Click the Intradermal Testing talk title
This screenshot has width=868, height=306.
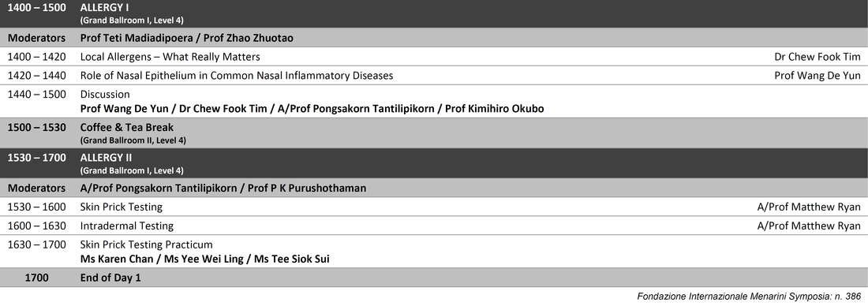(127, 226)
